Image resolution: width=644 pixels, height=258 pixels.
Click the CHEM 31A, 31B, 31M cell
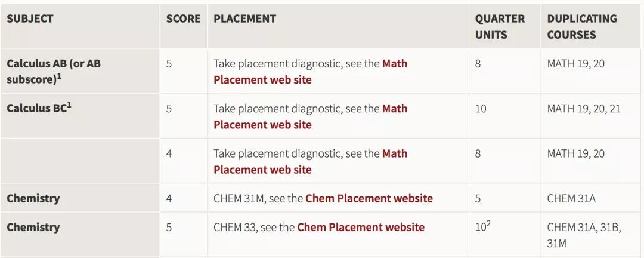click(583, 235)
